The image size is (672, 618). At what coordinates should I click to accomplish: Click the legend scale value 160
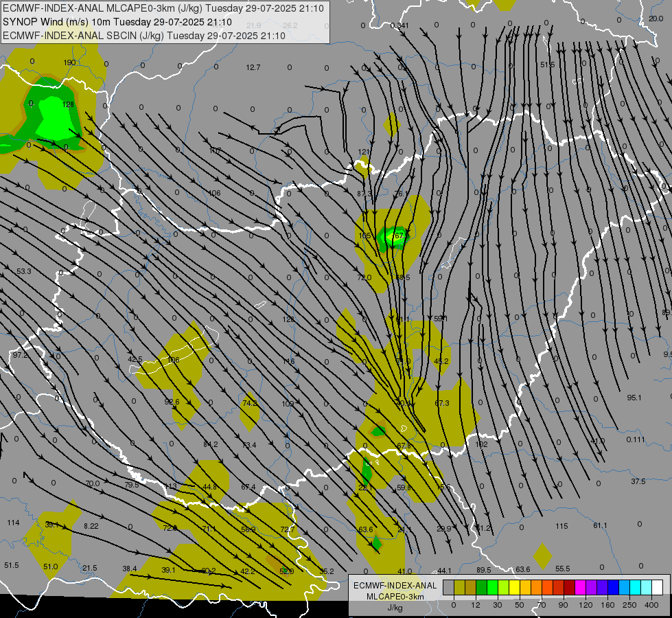(x=607, y=605)
